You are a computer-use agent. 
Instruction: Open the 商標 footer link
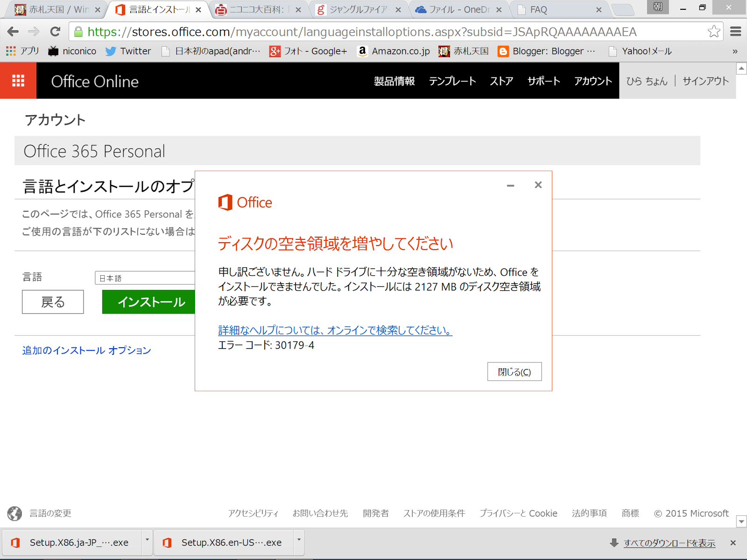[630, 513]
